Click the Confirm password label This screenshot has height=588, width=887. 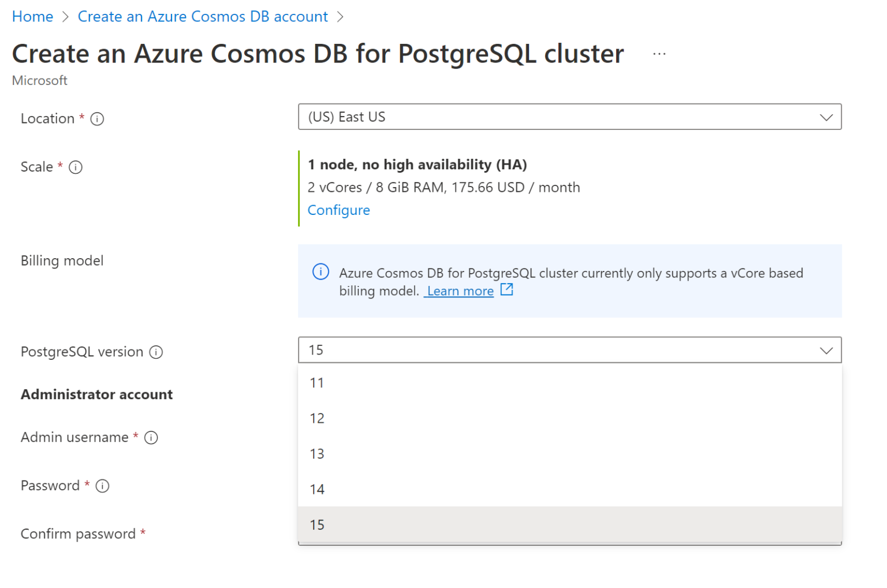[x=78, y=534]
